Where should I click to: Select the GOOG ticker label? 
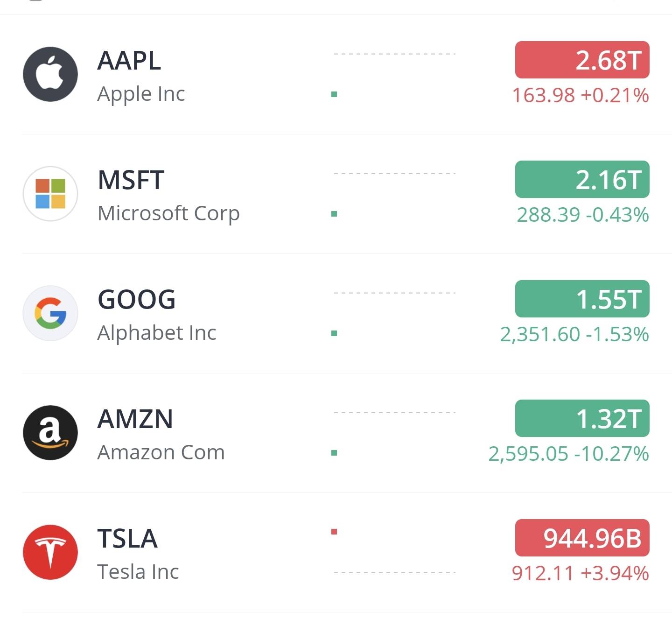pyautogui.click(x=136, y=300)
